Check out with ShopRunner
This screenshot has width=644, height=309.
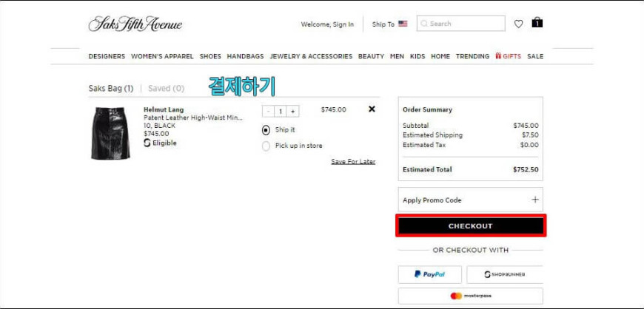pyautogui.click(x=505, y=274)
